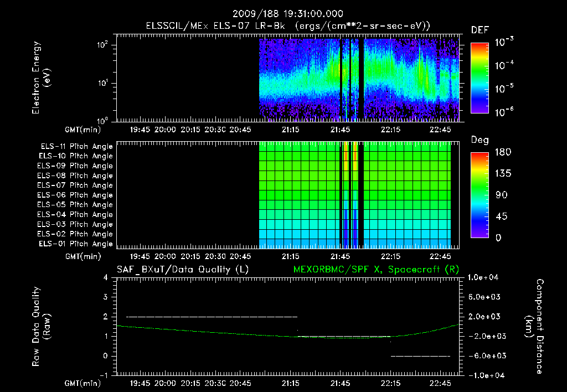Click the pitch angle Deg color bar
567x392 pixels.
480,195
